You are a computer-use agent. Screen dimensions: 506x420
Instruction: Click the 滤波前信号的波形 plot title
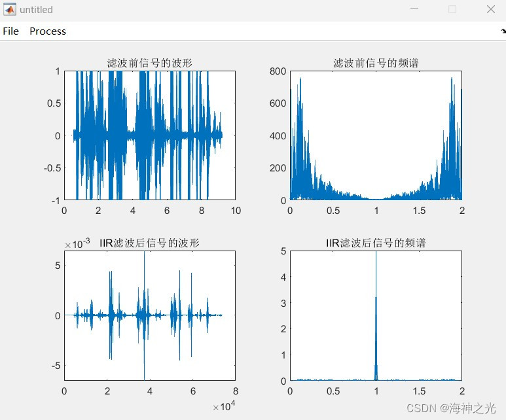[150, 63]
